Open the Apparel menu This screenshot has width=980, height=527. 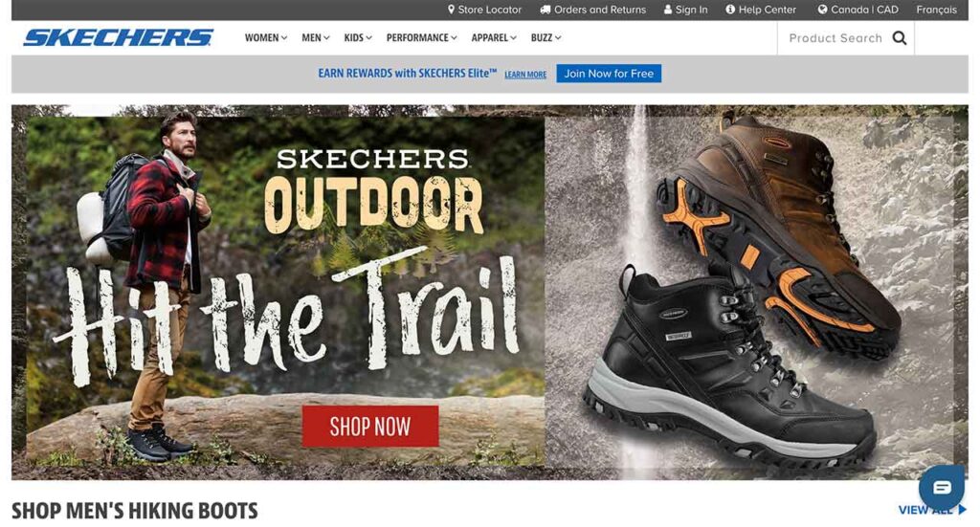click(494, 38)
